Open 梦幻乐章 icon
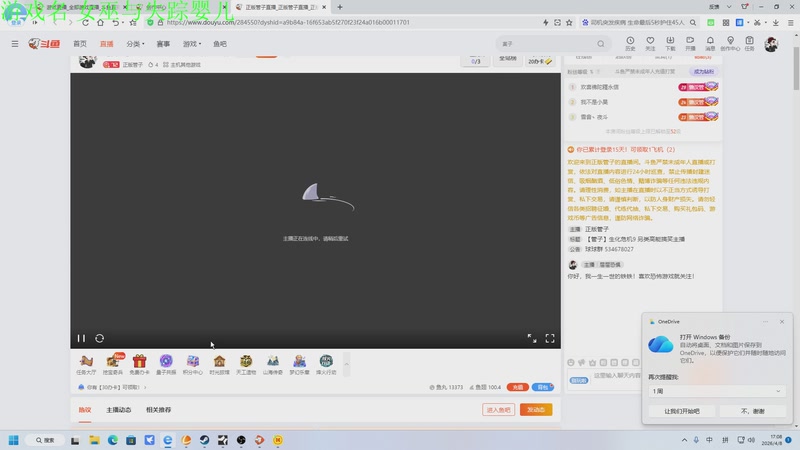This screenshot has width=800, height=450. (x=299, y=364)
